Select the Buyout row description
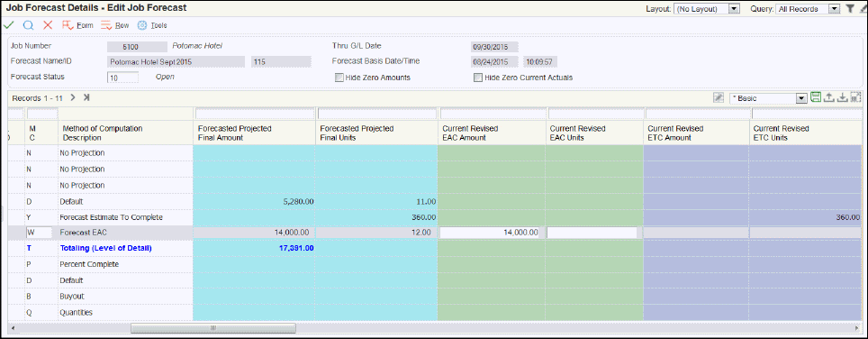 71,297
